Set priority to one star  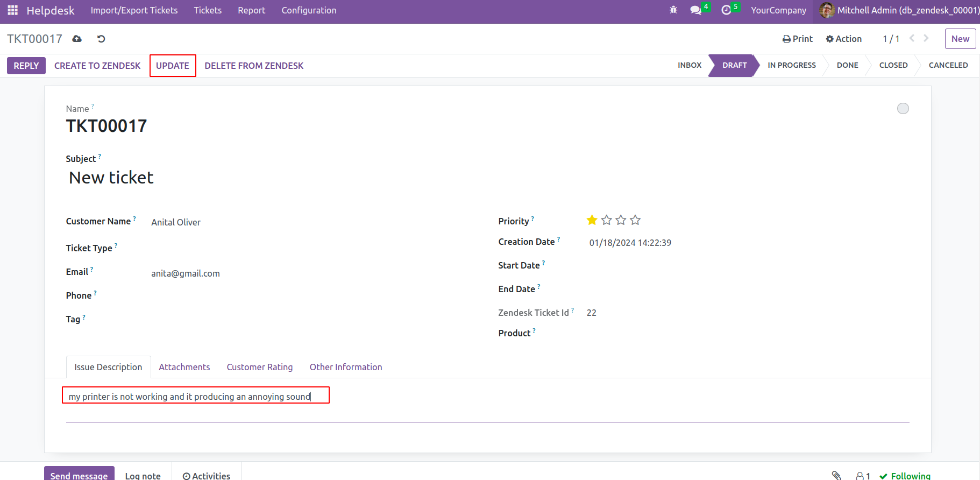[592, 220]
